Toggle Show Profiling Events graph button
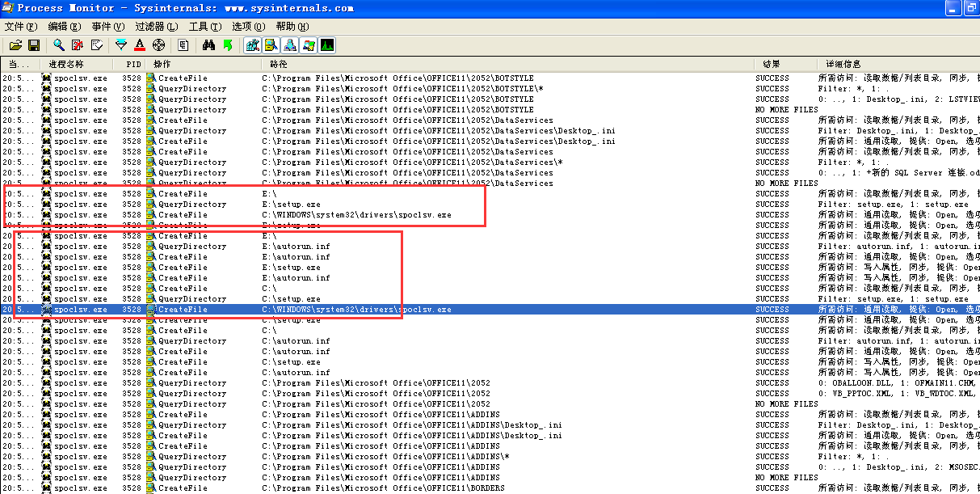 [327, 45]
